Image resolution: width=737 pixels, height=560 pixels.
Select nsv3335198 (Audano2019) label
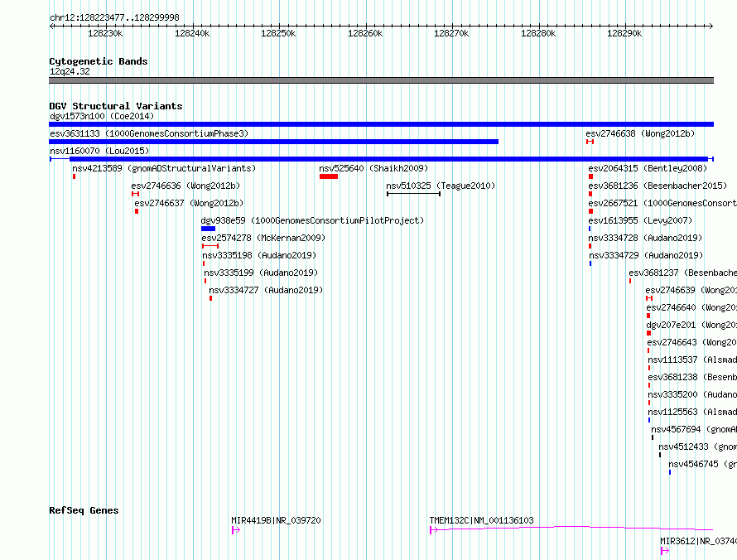(259, 255)
